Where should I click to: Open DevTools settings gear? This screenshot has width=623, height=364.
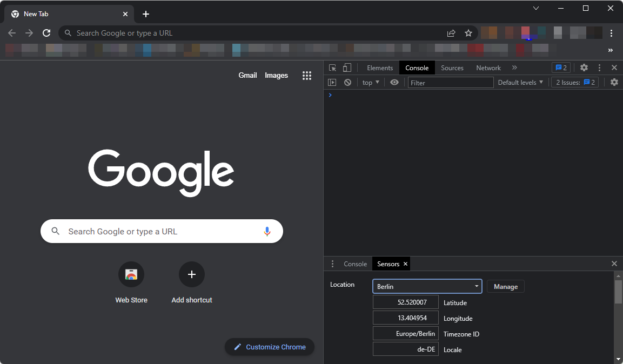coord(584,68)
